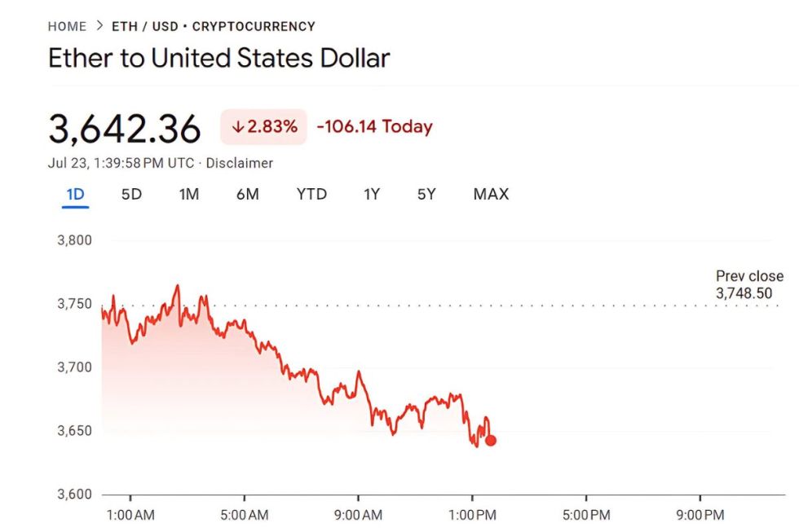
Task: Click the -106.14 Today change text
Action: 373,126
